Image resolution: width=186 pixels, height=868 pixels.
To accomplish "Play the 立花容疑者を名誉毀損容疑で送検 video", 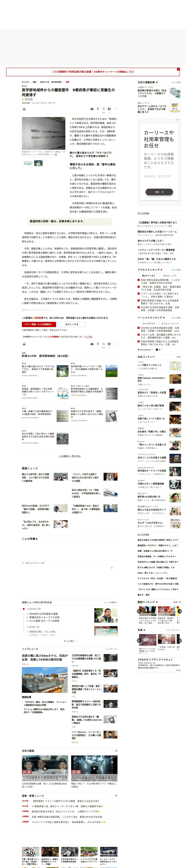I will [x=45, y=769].
